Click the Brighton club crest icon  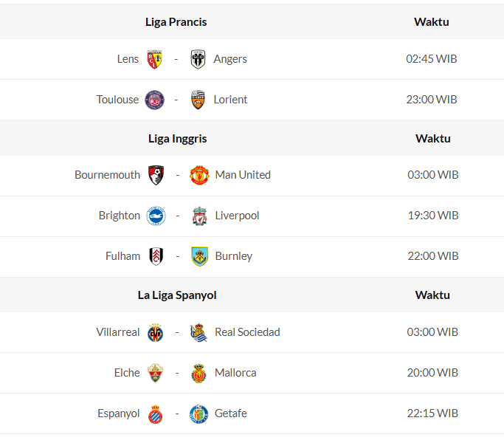pyautogui.click(x=156, y=216)
